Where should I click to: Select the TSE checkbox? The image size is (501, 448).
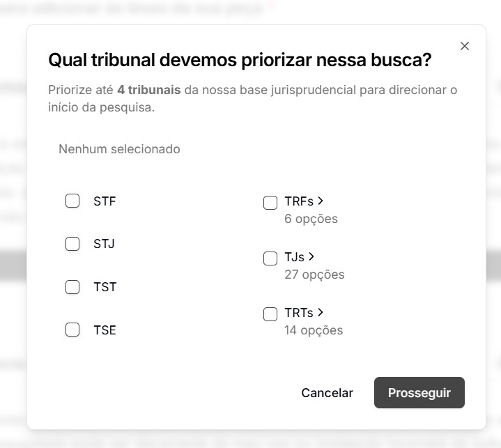[72, 330]
